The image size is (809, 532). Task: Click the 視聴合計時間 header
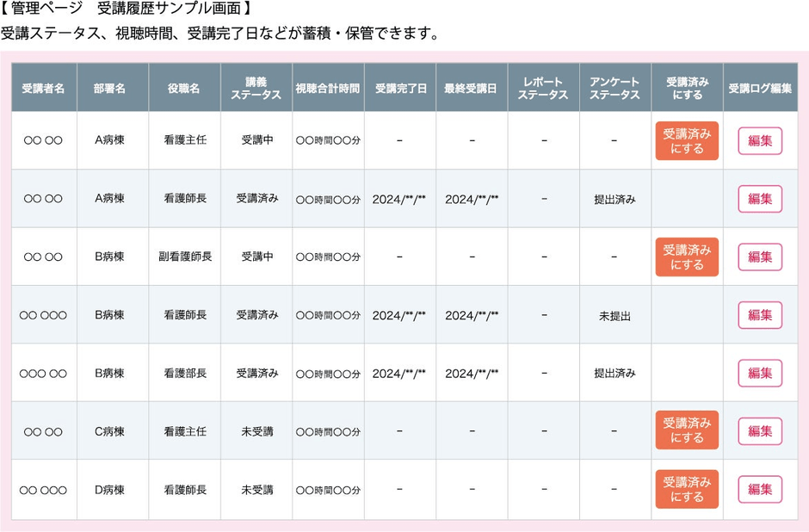pos(328,89)
